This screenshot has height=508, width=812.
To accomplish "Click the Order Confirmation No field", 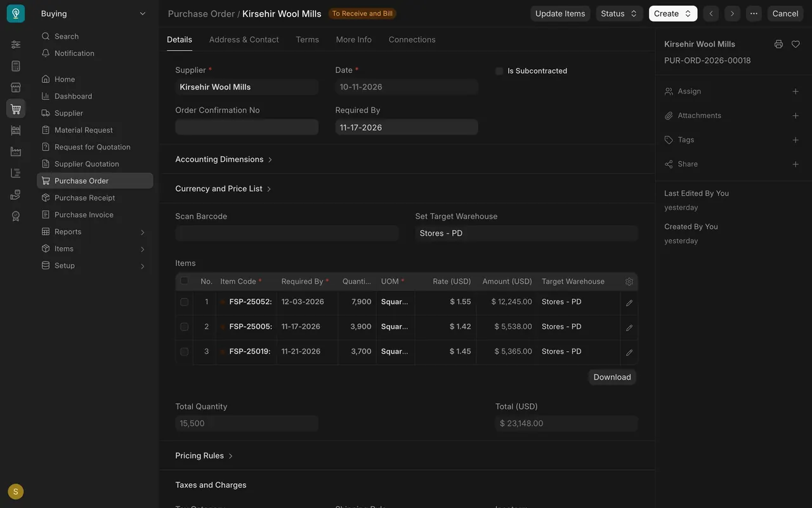I will tap(247, 127).
